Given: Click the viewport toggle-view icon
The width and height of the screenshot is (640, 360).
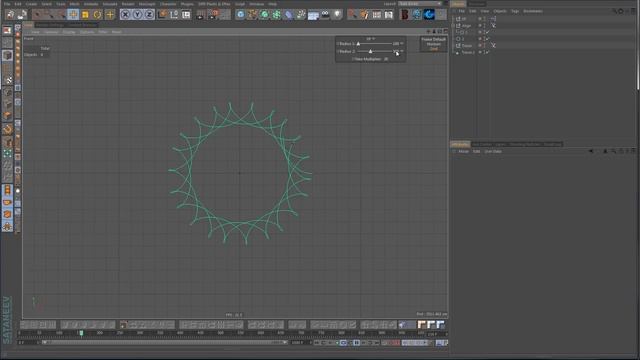Looking at the screenshot, I should (445, 31).
